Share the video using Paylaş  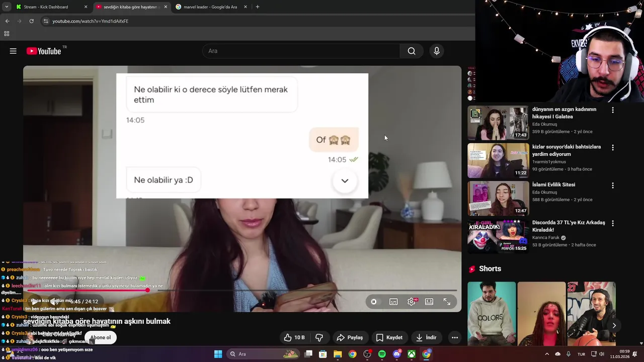pos(350,337)
